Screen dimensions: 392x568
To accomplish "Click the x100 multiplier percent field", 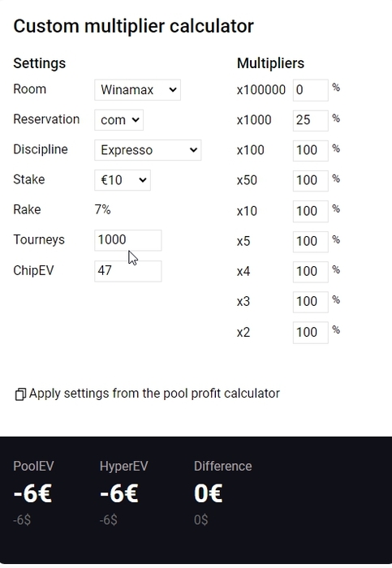I will pyautogui.click(x=311, y=150).
